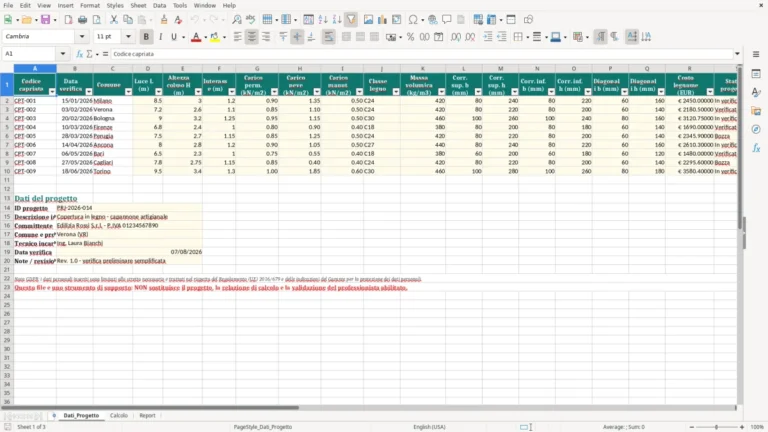Viewport: 768px width, 432px height.
Task: Click the Spelling check icon
Action: [251, 20]
